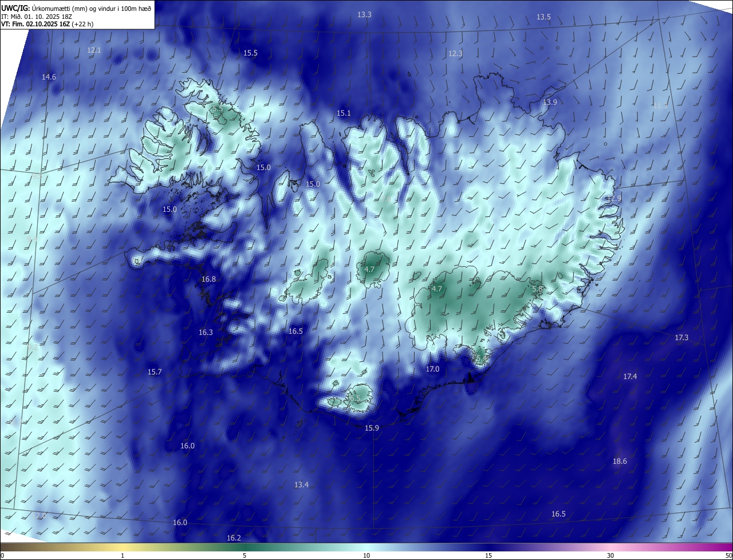The width and height of the screenshot is (733, 560).
Task: Click the map value "15.1"
Action: tap(344, 113)
